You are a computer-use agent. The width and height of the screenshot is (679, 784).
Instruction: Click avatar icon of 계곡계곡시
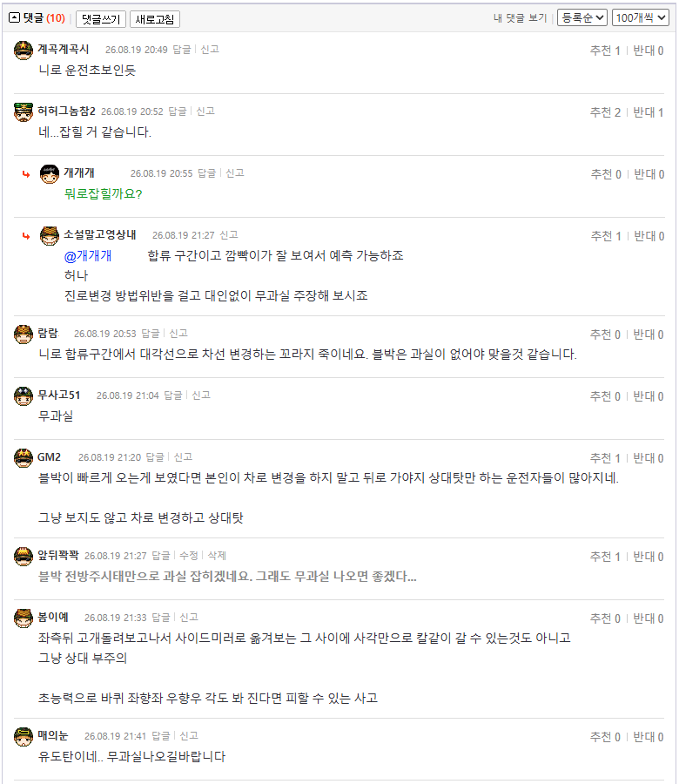coord(23,50)
